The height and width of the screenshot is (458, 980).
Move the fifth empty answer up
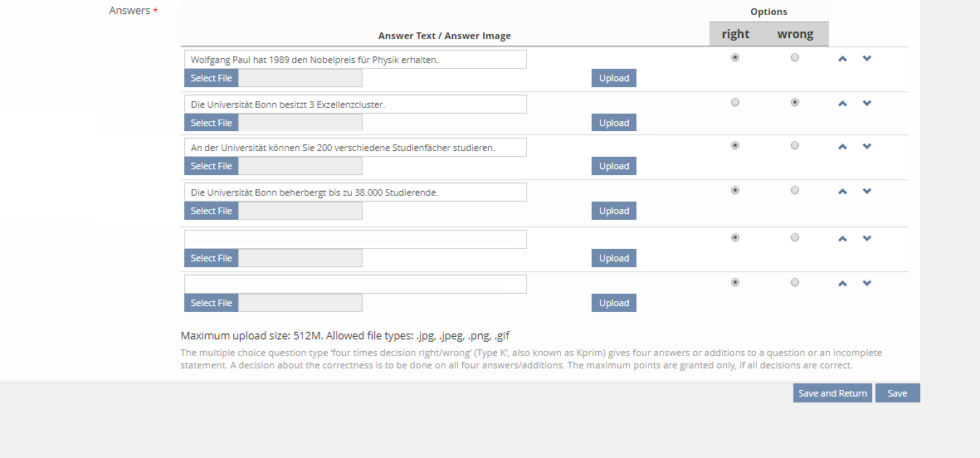tap(842, 239)
